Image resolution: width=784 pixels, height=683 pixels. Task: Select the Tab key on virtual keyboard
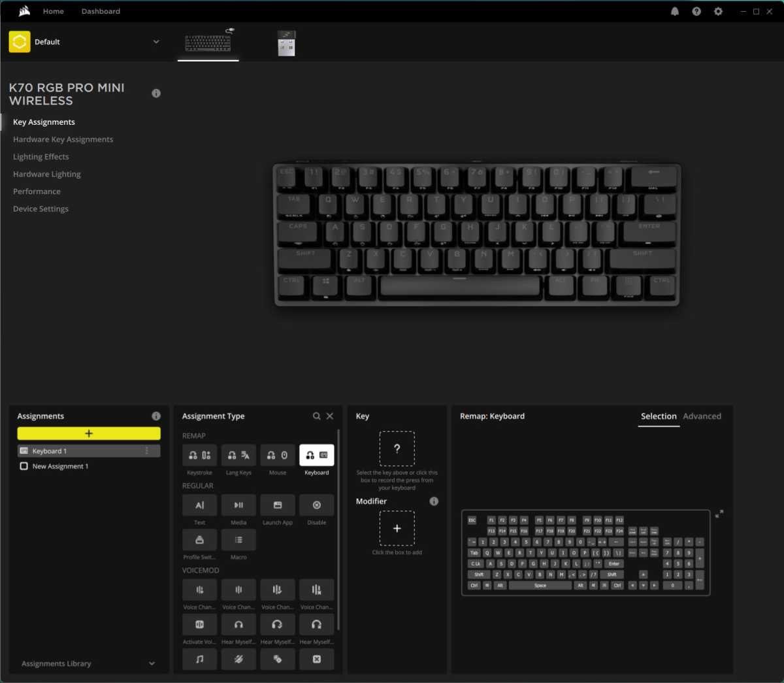tap(474, 553)
